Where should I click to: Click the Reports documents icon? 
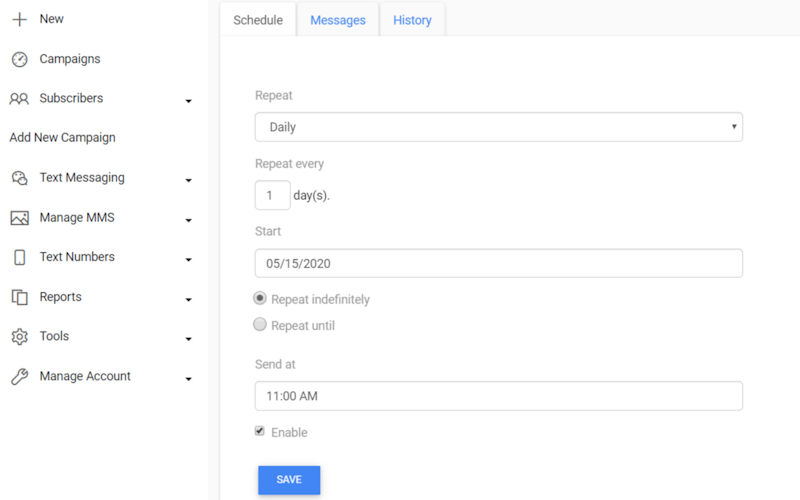[x=19, y=297]
